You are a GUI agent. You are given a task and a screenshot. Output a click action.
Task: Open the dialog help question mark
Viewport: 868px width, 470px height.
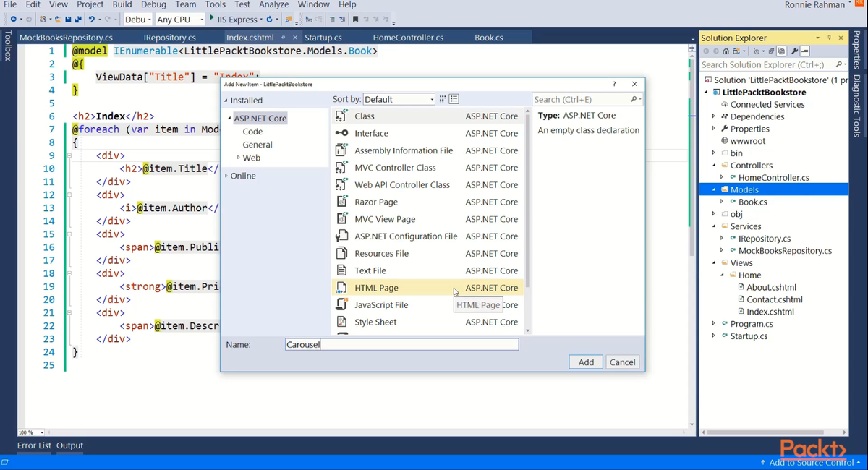point(614,85)
